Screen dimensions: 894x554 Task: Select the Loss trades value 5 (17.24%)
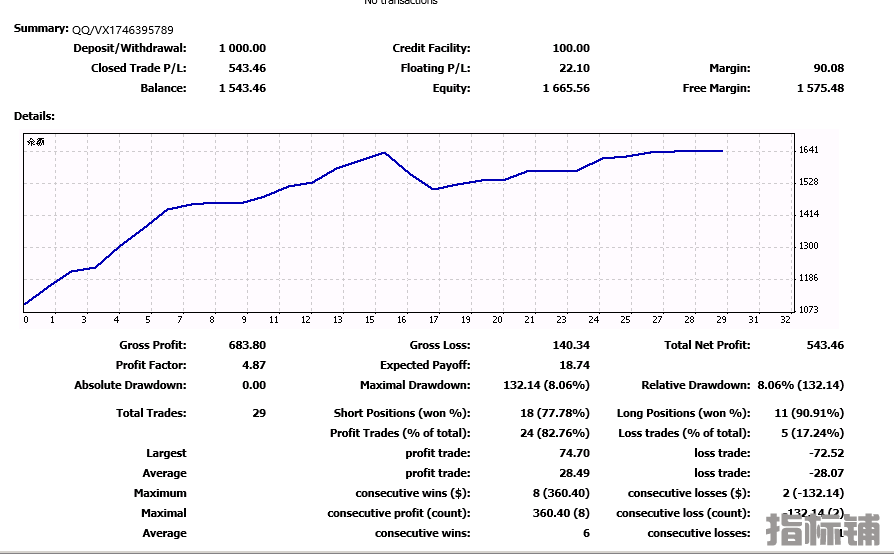[812, 433]
